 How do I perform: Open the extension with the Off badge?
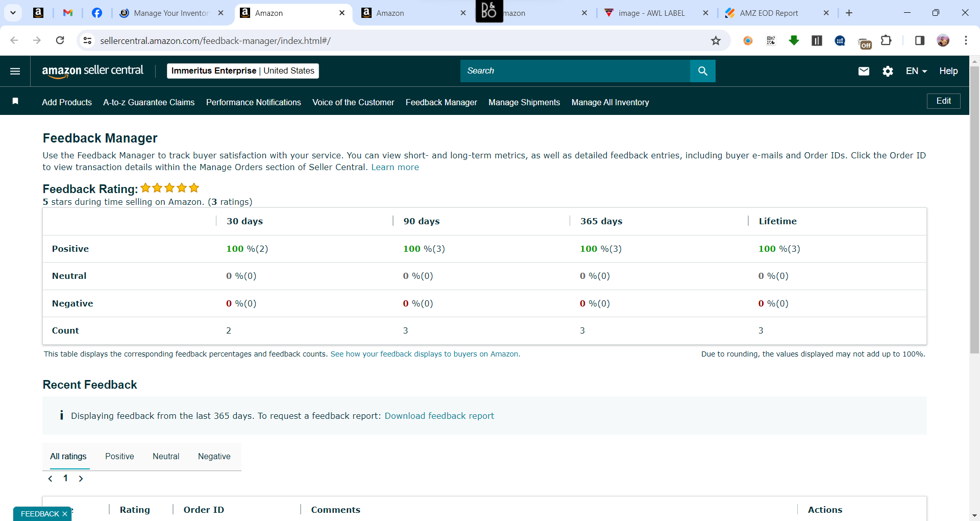pos(864,43)
